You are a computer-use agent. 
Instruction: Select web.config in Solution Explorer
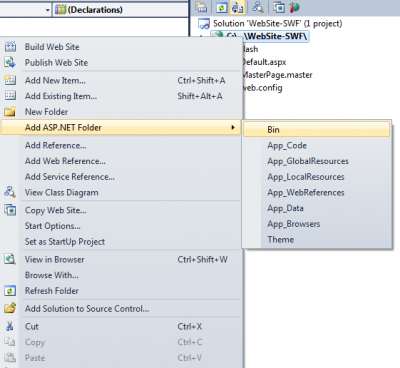(262, 88)
